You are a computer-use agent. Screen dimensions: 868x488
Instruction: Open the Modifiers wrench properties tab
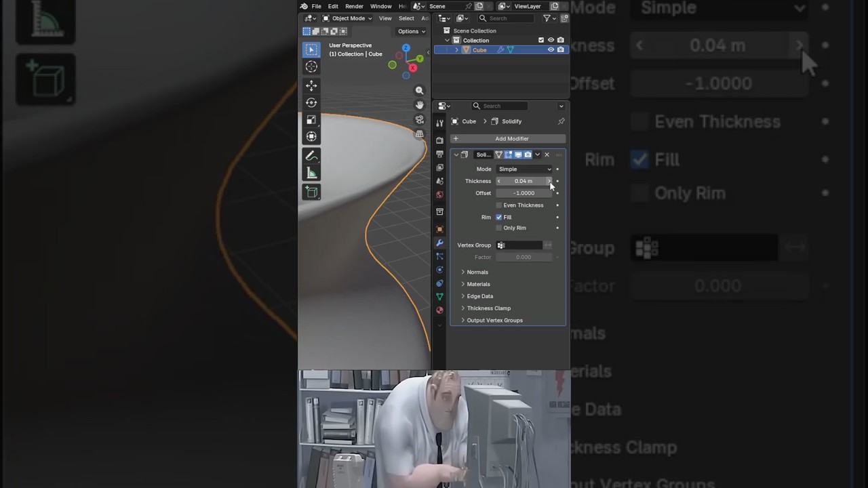(439, 243)
